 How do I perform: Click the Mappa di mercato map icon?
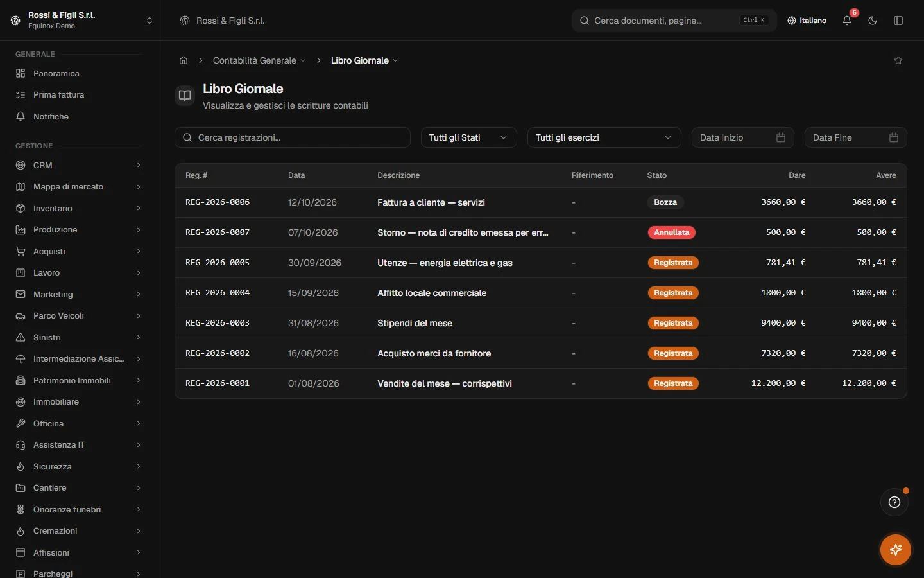[21, 187]
